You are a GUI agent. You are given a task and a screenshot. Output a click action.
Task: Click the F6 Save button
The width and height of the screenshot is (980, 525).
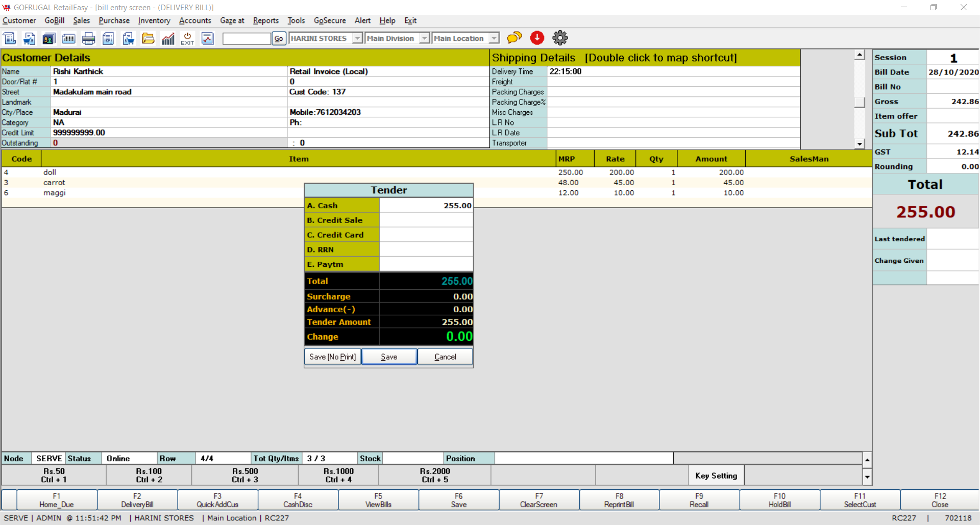(459, 500)
